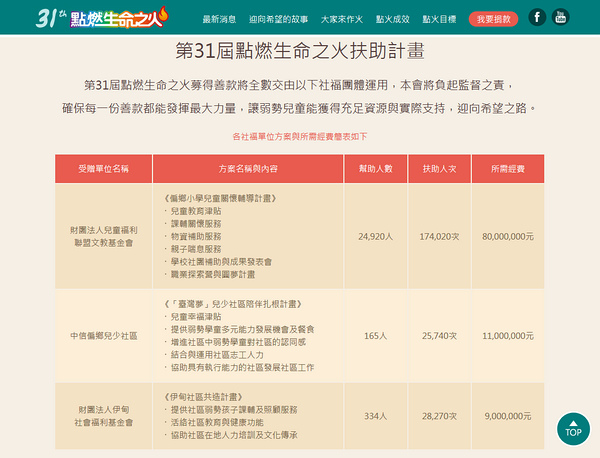Click the 31st 點燃生命之火 logo

point(102,18)
